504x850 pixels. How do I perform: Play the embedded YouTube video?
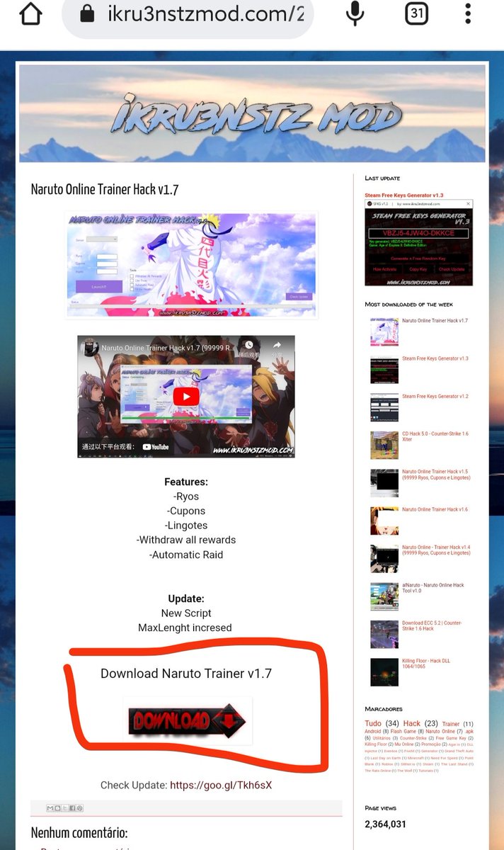[186, 396]
